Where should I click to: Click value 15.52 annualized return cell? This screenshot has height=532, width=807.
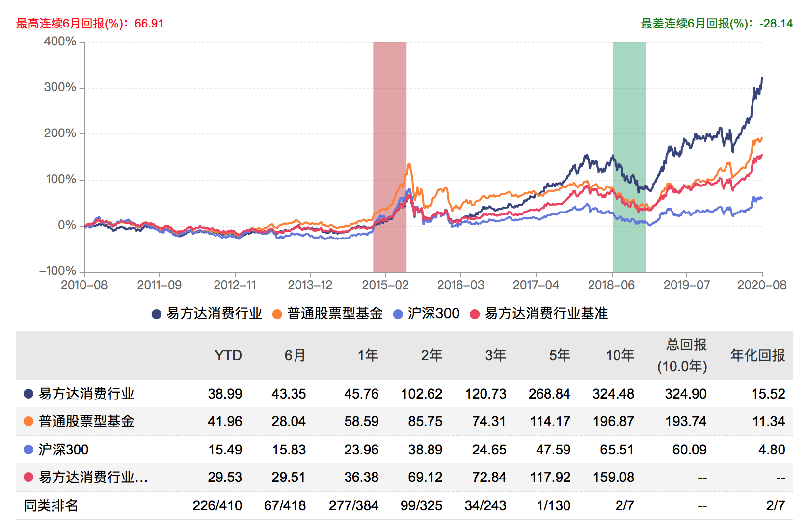(x=768, y=394)
